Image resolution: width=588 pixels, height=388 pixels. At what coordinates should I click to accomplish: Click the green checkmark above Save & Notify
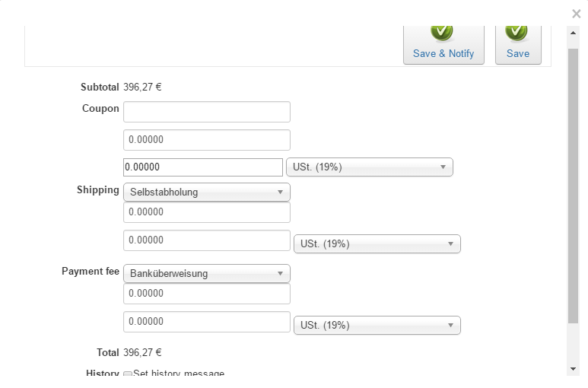(442, 32)
